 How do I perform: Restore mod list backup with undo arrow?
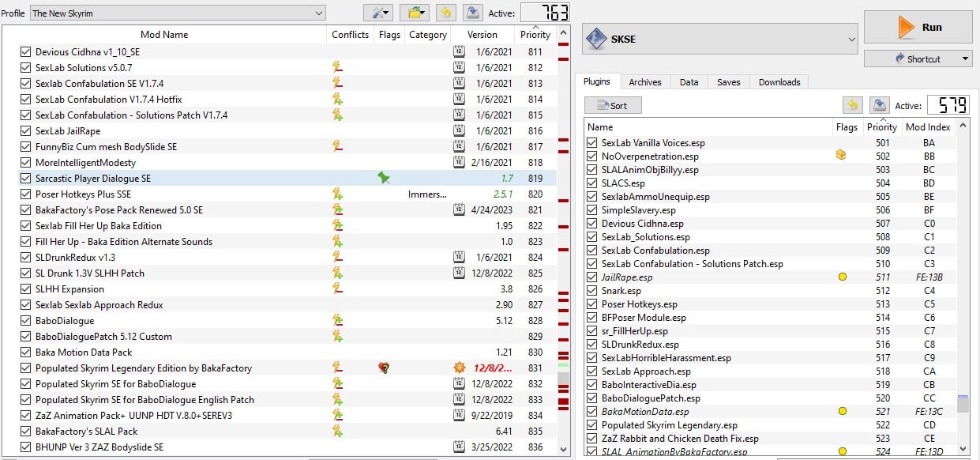click(446, 13)
